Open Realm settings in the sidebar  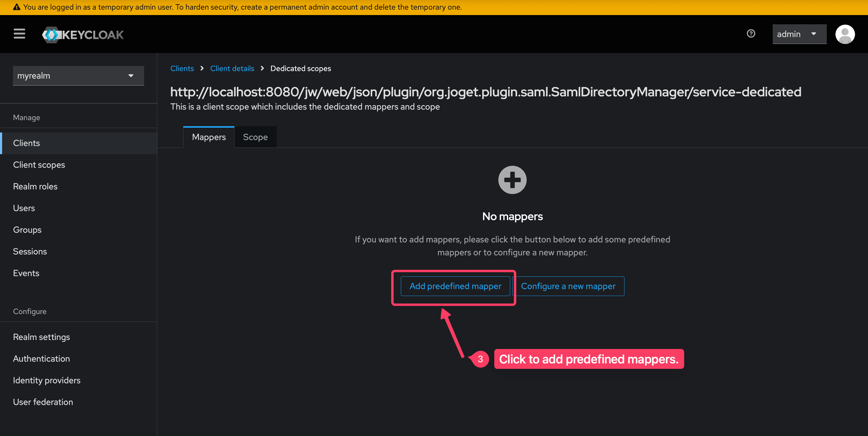(78, 337)
